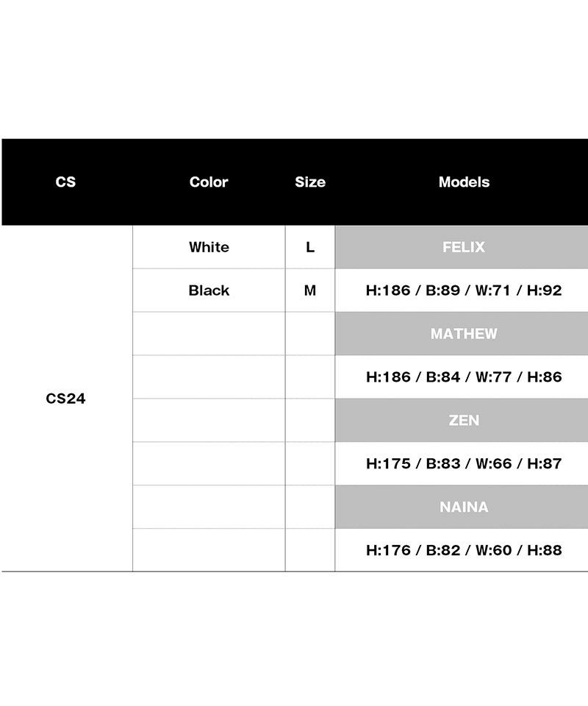
Task: Click empty Color cell in the MATHEW row
Action: 209,334
